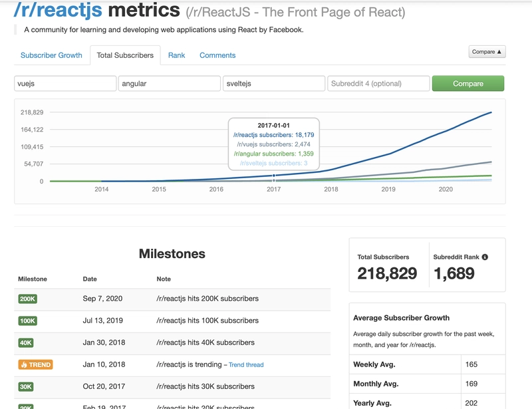Click the green Compare button

click(x=468, y=84)
